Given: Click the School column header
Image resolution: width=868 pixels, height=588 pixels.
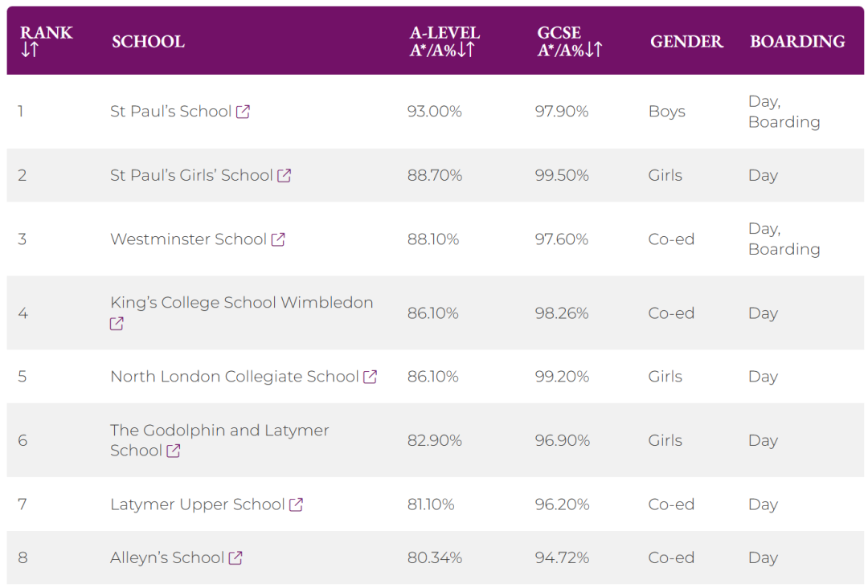Looking at the screenshot, I should (x=148, y=42).
